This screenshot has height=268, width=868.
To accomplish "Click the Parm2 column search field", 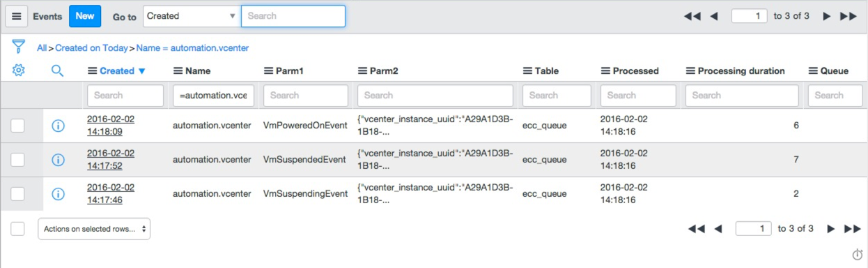I will 435,96.
